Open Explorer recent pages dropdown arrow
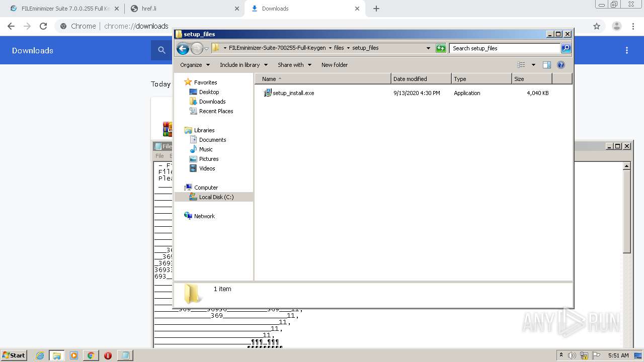The image size is (644, 362). click(206, 48)
